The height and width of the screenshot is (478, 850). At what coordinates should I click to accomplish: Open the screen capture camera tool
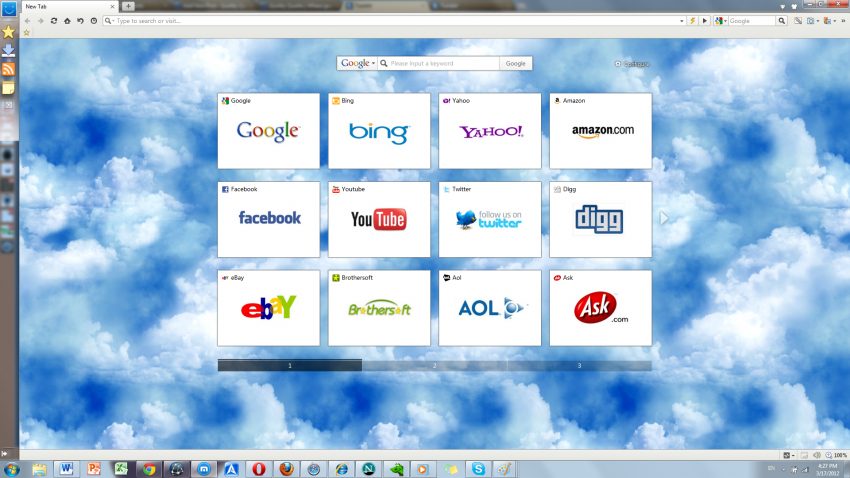pos(810,21)
